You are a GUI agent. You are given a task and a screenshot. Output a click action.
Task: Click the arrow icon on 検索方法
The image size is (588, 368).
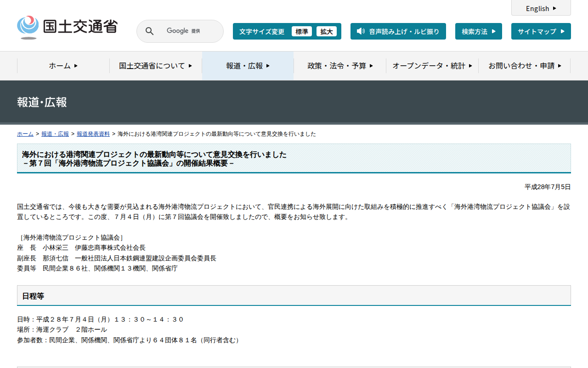(x=493, y=31)
